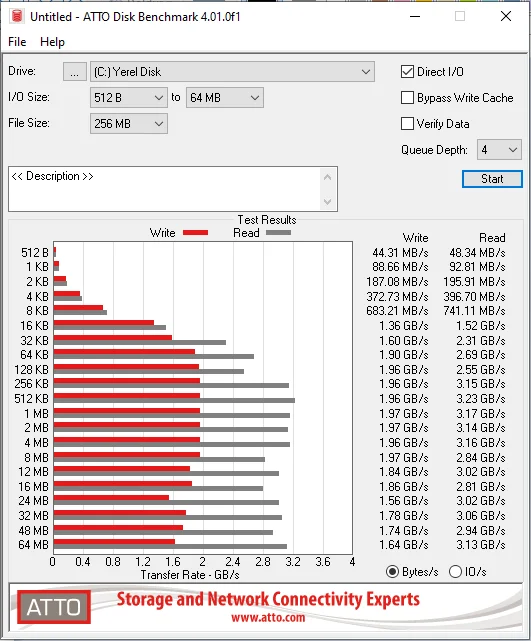Click the 16 KB row label

pos(34,326)
